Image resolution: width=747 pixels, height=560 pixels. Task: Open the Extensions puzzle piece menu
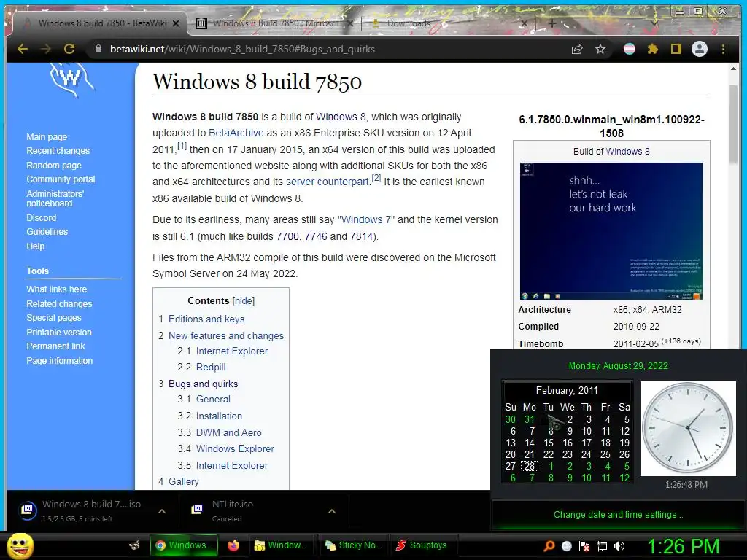(653, 49)
